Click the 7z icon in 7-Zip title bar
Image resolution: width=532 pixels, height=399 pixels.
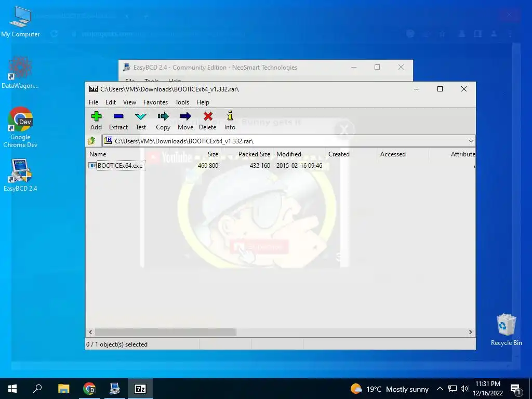(94, 89)
